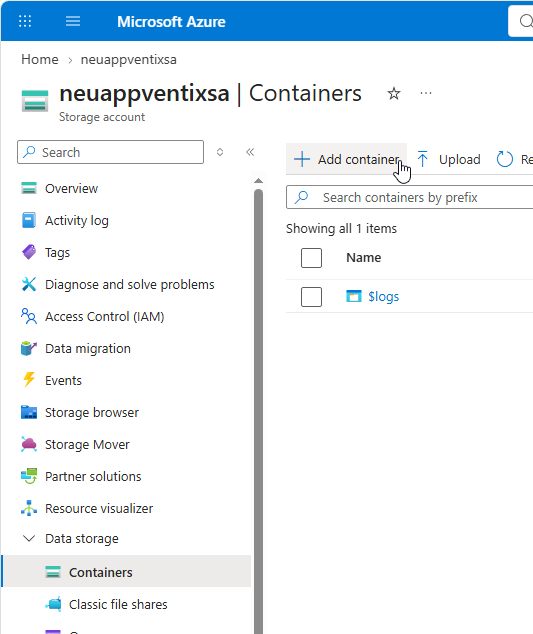Click the Refresh circular arrow icon
This screenshot has height=634, width=533.
tap(504, 159)
